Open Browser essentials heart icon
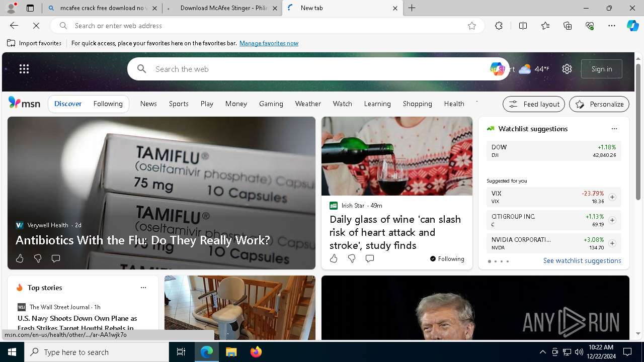Screen dimensions: 644x362 click(x=590, y=26)
